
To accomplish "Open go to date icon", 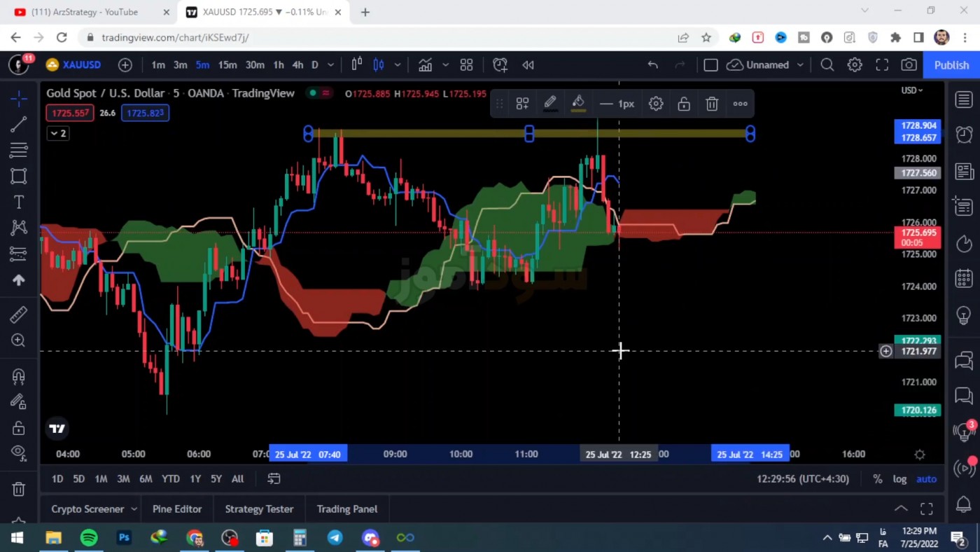I will [274, 478].
